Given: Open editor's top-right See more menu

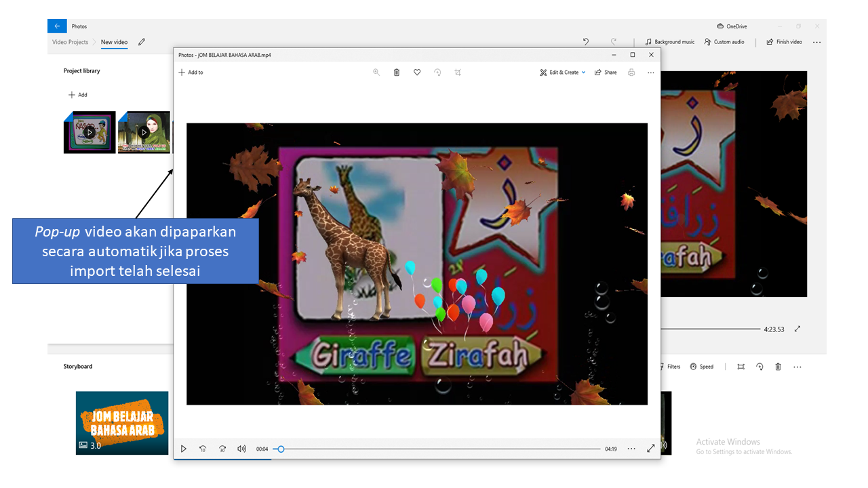Looking at the screenshot, I should [816, 42].
